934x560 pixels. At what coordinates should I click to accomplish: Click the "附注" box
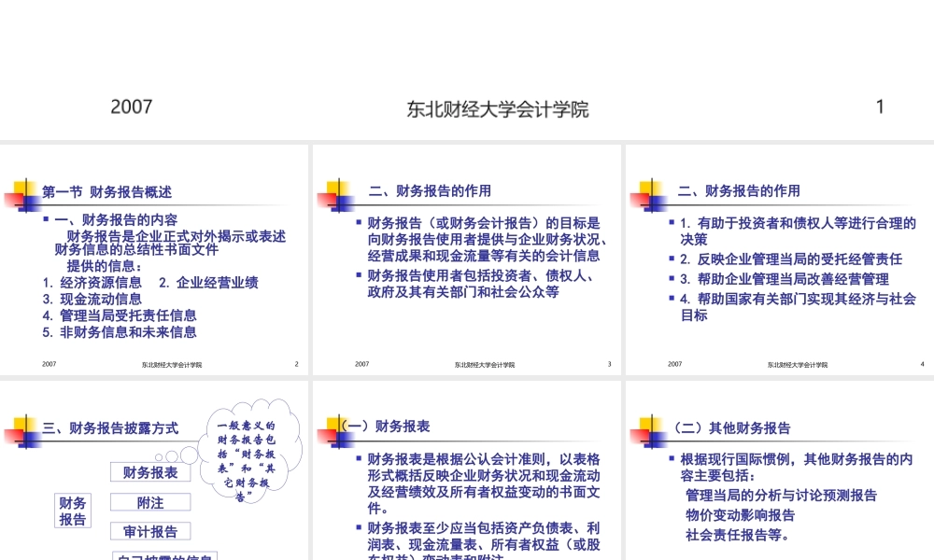click(149, 502)
